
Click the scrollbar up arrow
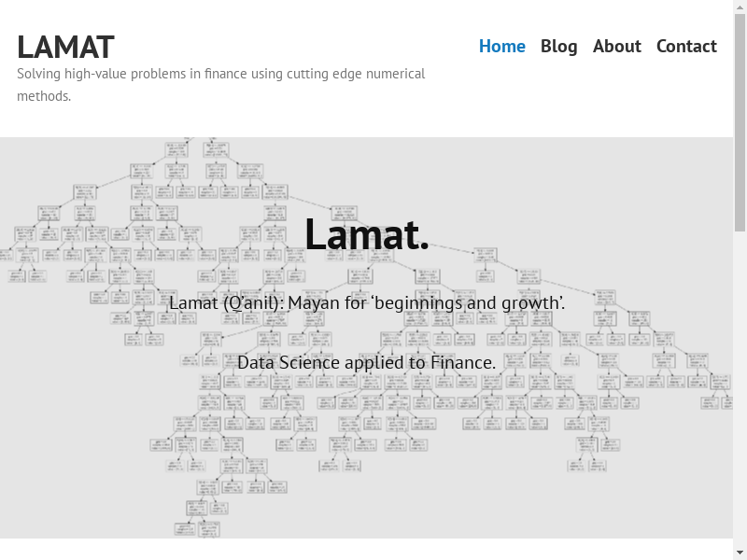[740, 7]
